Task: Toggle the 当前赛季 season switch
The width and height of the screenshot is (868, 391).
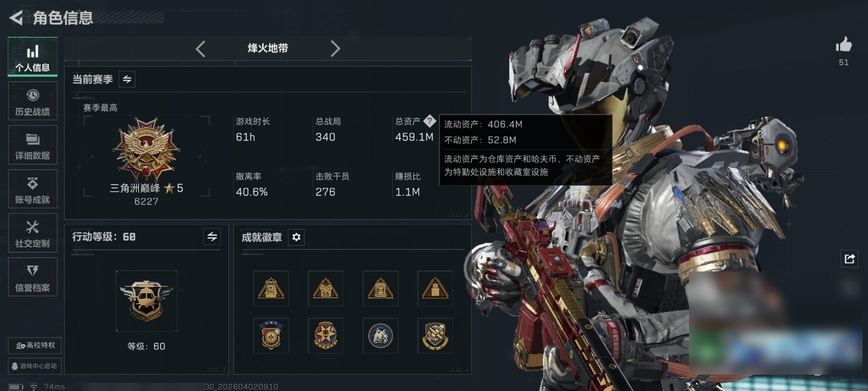Action: coord(127,79)
